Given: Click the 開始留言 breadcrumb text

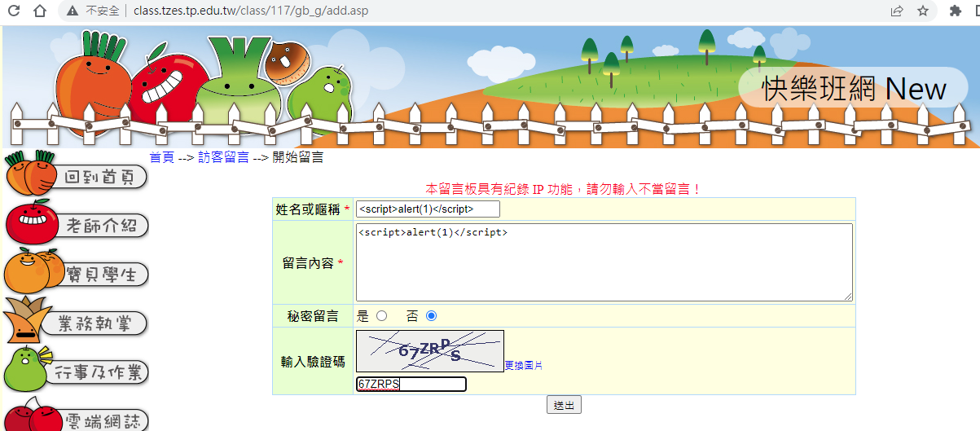Looking at the screenshot, I should [297, 157].
